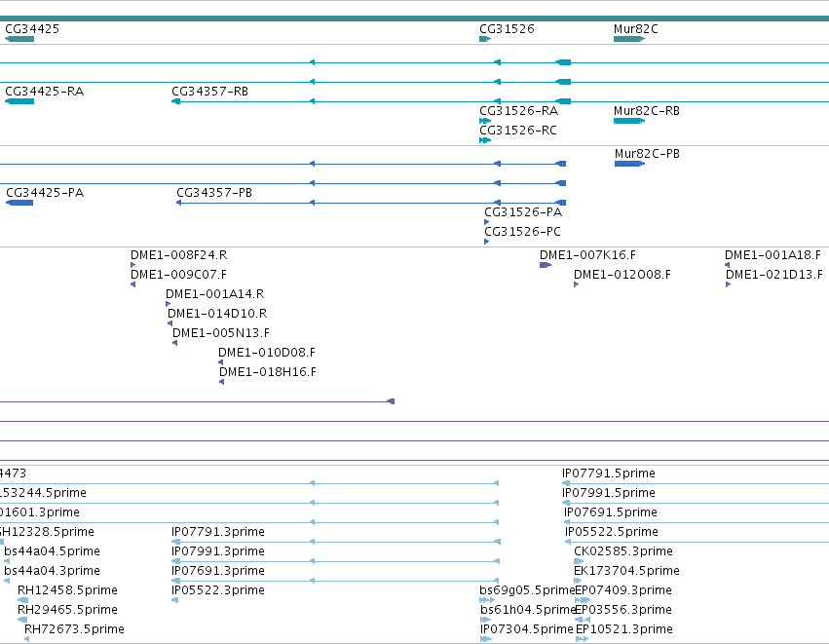Click the bs69g05.5prime label
Screen dimensions: 829x644
coord(527,590)
